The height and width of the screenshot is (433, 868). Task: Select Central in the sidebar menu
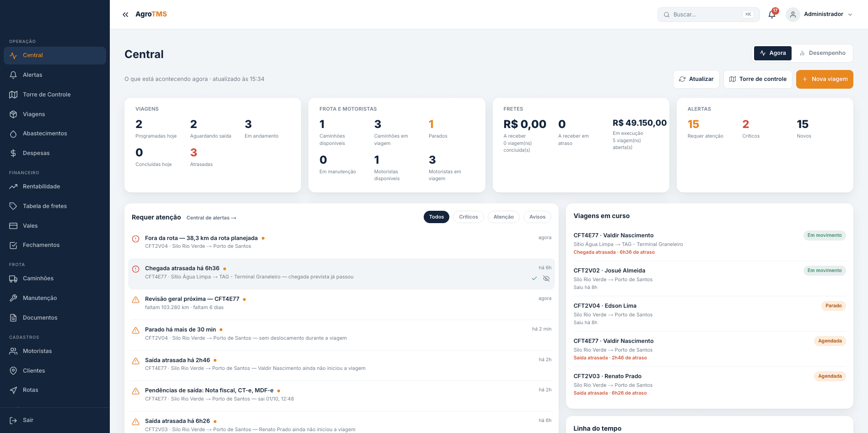tap(55, 55)
